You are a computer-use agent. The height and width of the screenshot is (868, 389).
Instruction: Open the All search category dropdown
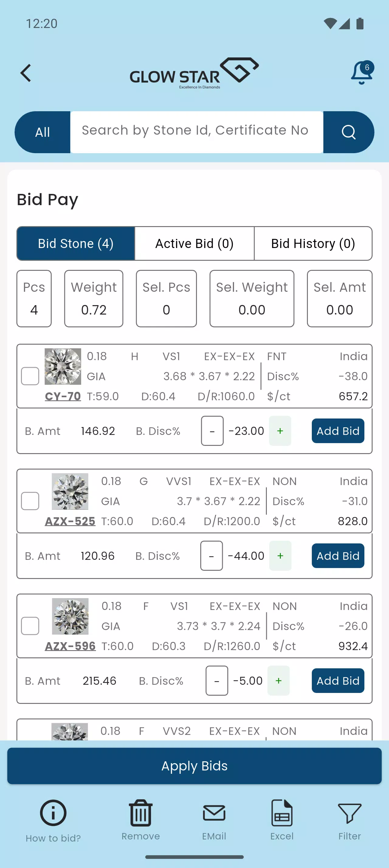(43, 132)
